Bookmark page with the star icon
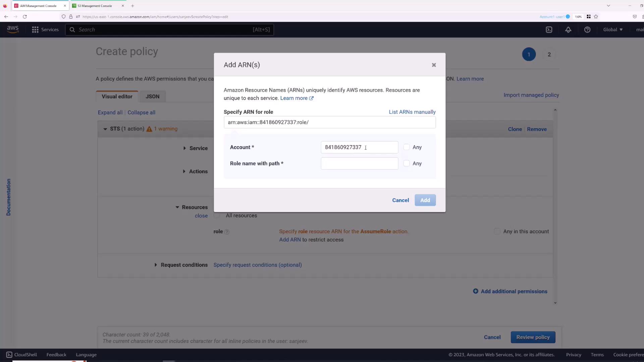644x362 pixels. 596,17
